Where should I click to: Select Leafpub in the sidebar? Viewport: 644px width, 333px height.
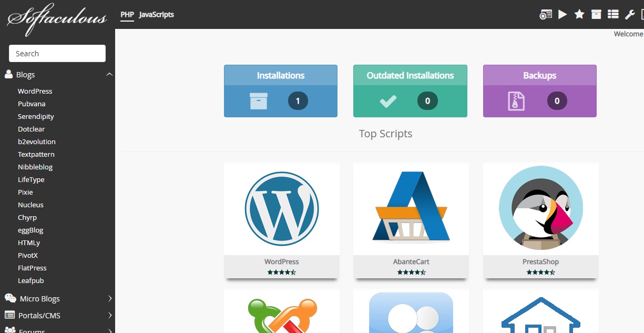click(x=30, y=280)
